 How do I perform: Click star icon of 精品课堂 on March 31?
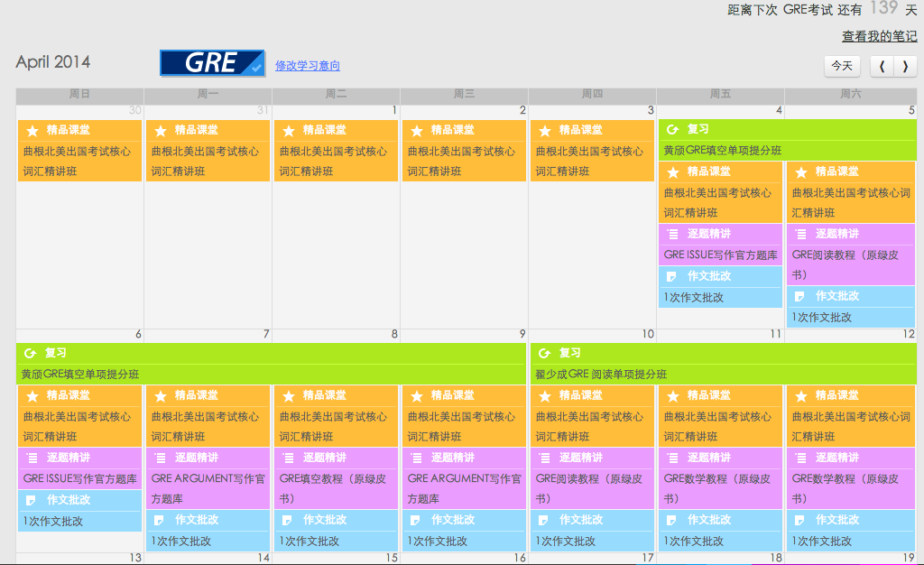pos(161,131)
